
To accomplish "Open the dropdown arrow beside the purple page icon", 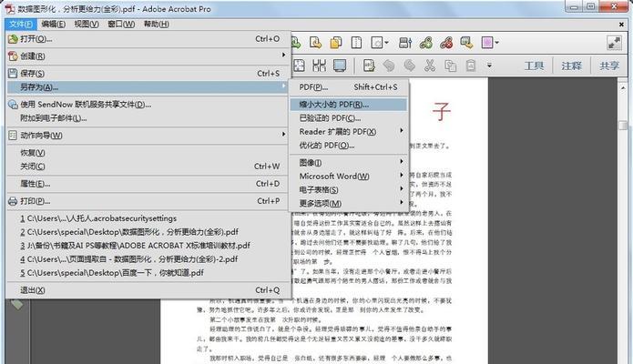I will point(497,43).
